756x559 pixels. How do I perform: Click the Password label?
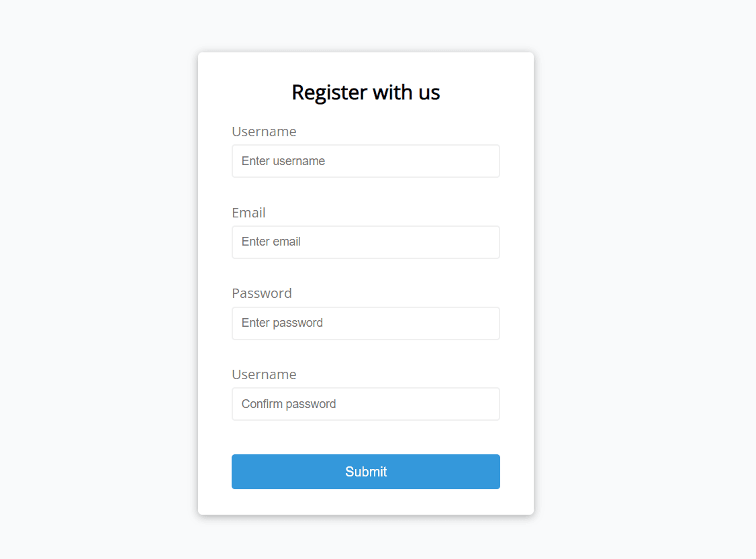pos(262,293)
